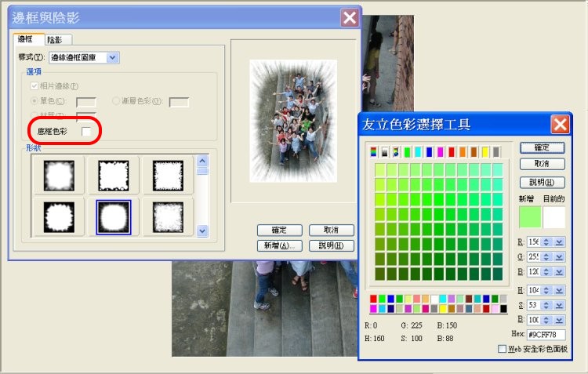Close the 友立色彩選擇工具 dialog
The width and height of the screenshot is (588, 374).
559,124
